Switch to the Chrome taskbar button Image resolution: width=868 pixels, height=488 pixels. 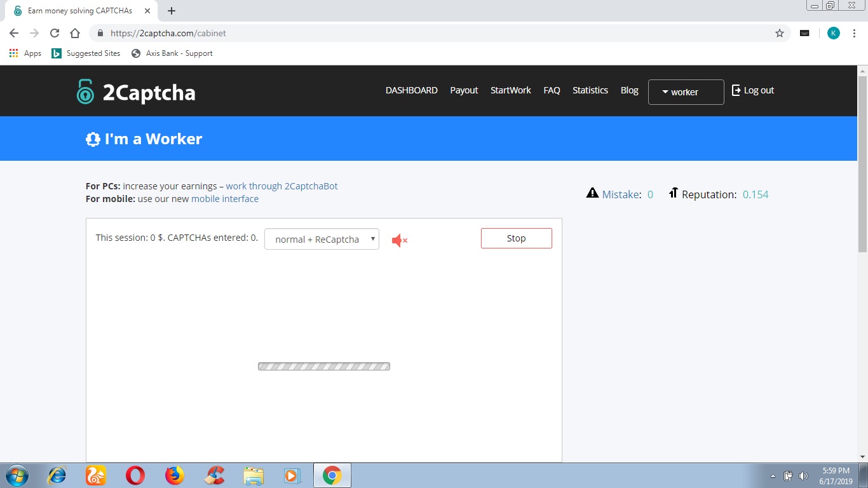[x=332, y=475]
